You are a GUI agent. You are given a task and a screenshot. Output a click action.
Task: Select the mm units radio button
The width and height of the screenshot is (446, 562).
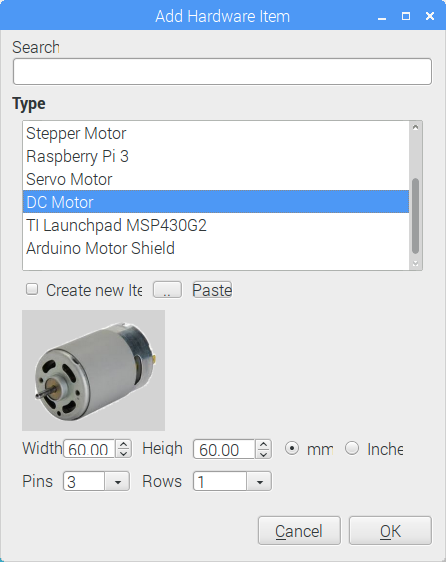(292, 448)
